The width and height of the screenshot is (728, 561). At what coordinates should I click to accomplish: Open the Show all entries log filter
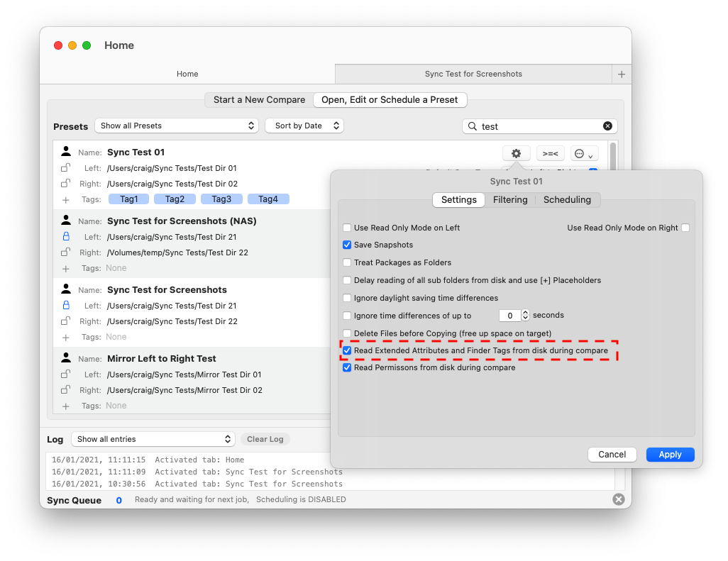153,439
